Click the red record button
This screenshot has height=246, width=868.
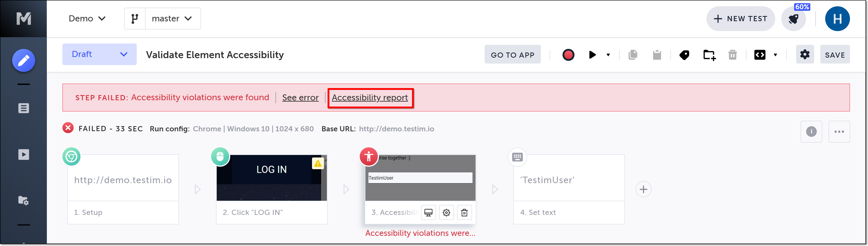[x=568, y=55]
